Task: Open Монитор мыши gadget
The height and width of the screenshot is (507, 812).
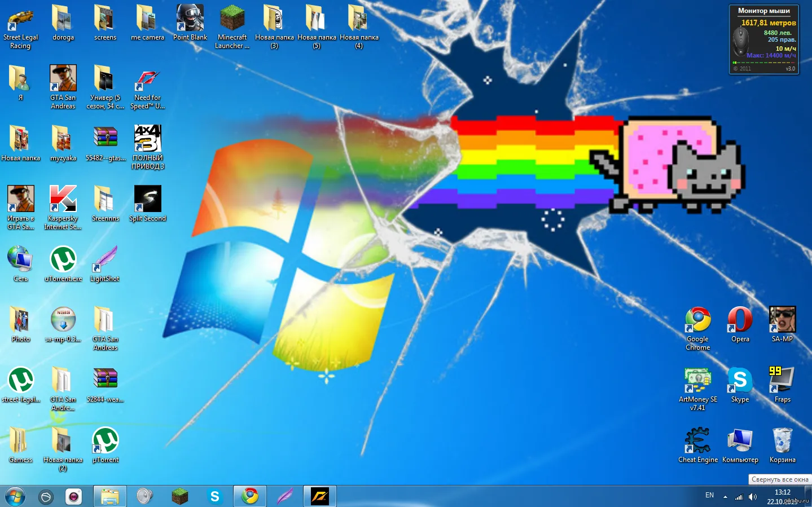Action: 764,39
